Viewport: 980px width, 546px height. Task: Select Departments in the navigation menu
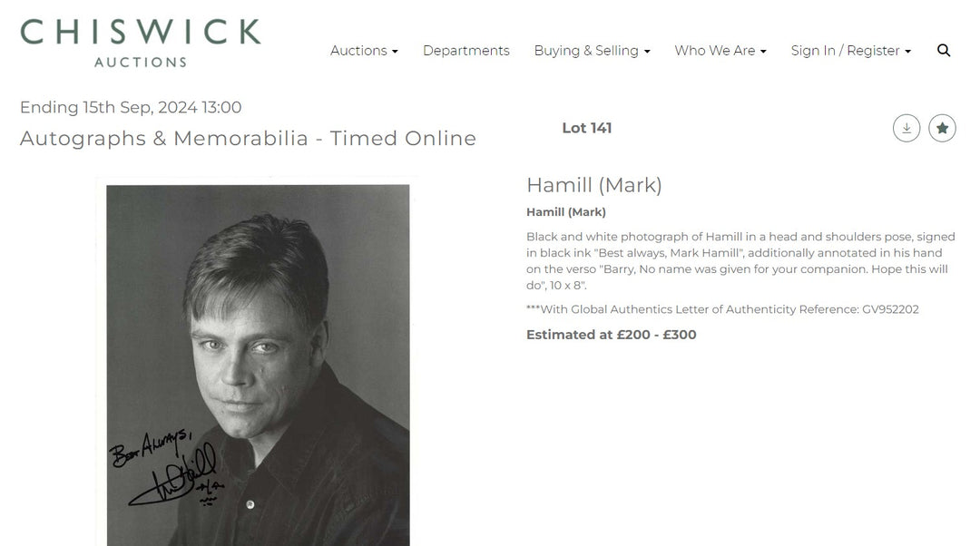(465, 50)
